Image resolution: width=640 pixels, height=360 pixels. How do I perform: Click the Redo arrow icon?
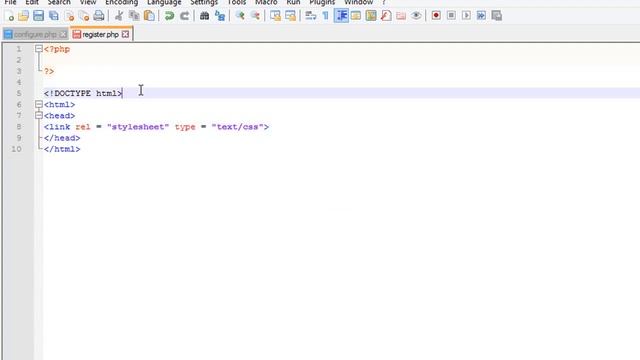click(184, 16)
